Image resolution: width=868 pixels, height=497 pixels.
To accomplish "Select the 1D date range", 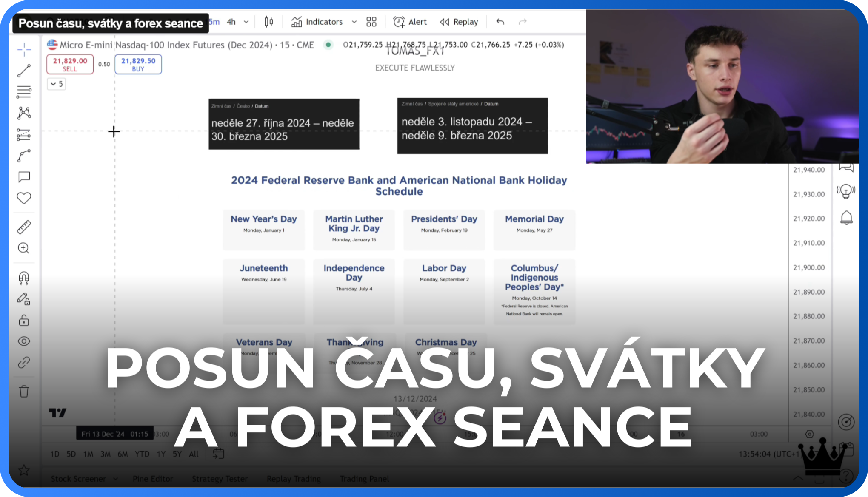I will point(55,454).
